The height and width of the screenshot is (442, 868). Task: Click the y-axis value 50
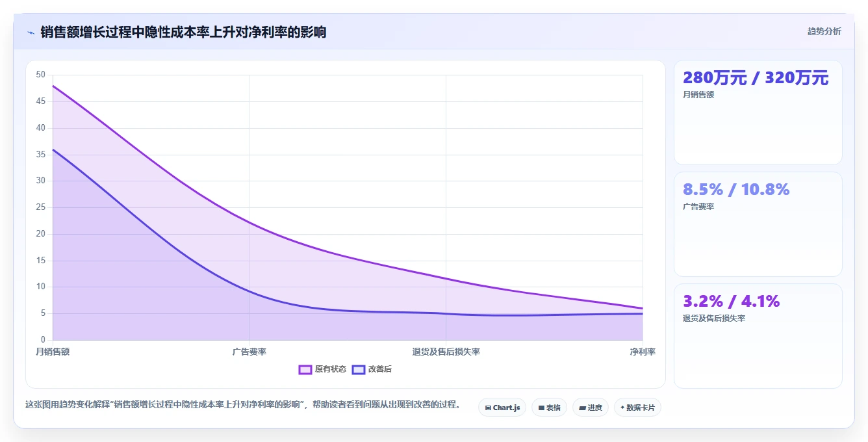pyautogui.click(x=41, y=75)
